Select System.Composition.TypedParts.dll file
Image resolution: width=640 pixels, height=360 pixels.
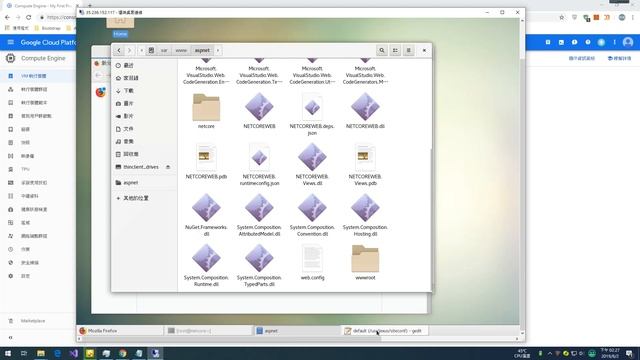tap(259, 265)
